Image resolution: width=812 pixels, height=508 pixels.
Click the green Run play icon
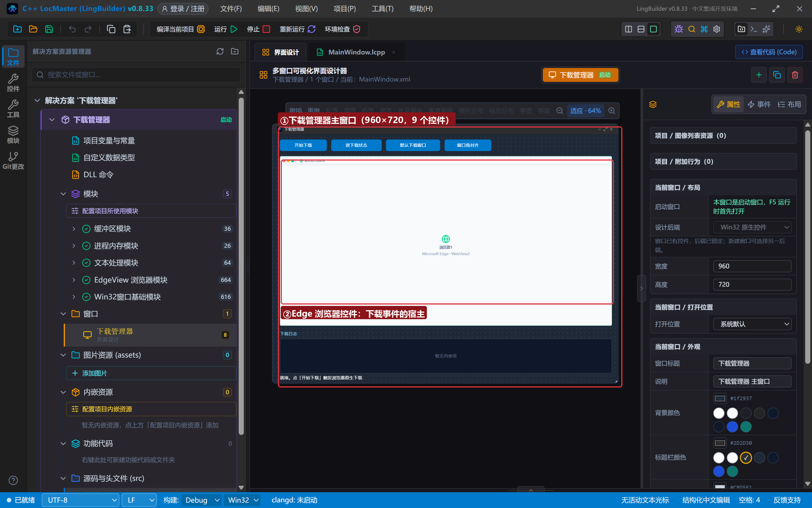click(x=234, y=29)
